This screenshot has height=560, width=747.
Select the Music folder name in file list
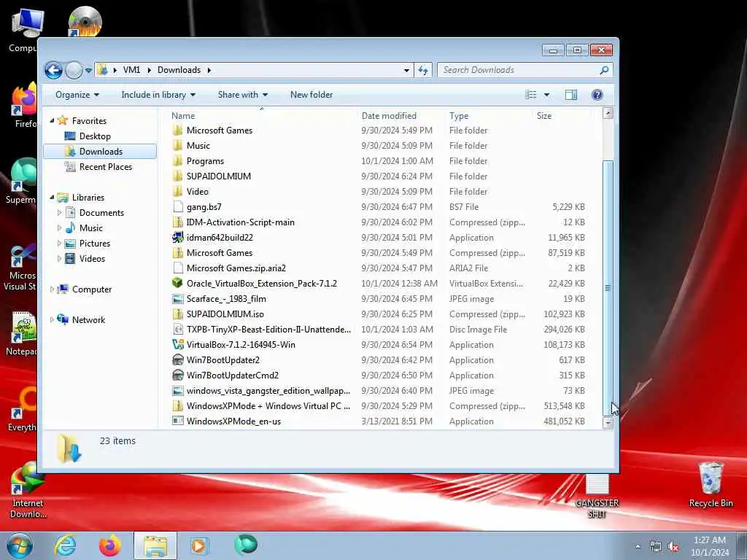(x=198, y=146)
